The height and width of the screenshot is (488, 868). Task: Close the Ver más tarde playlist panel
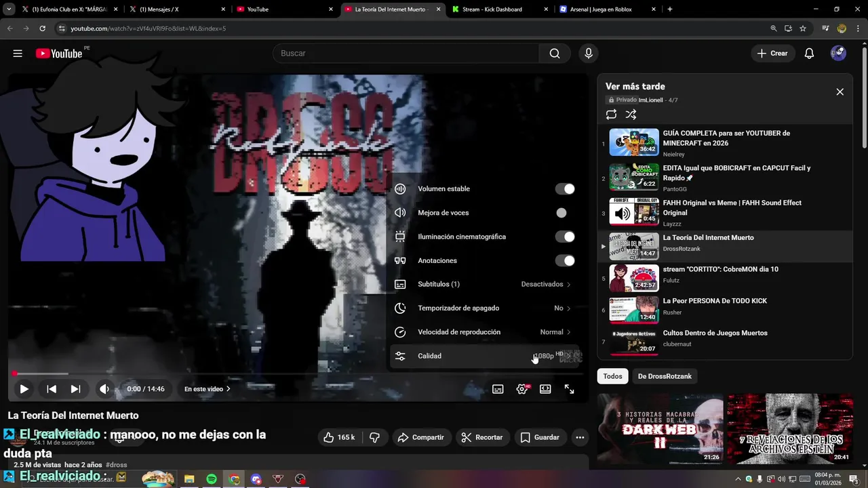point(840,91)
